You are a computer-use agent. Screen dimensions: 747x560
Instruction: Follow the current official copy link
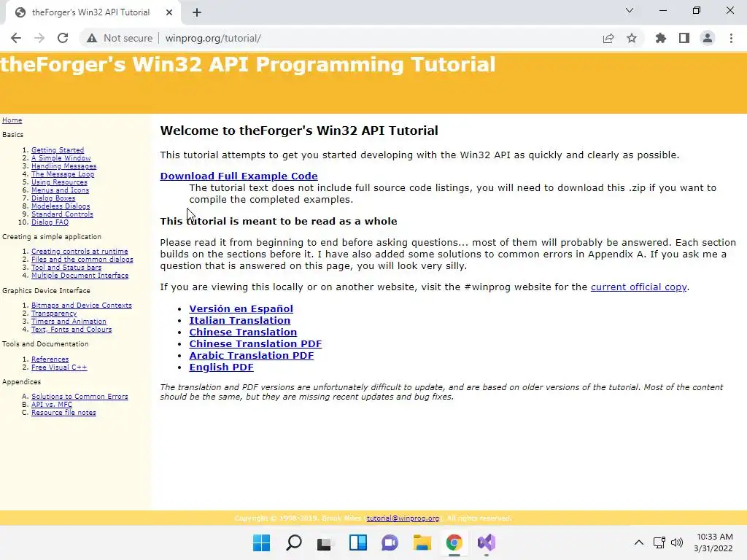[x=639, y=287]
